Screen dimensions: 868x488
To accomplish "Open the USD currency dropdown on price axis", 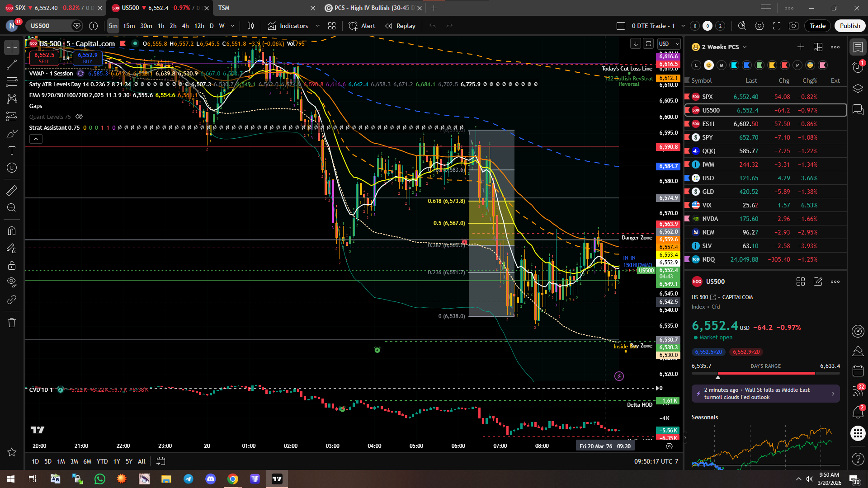I will 669,44.
